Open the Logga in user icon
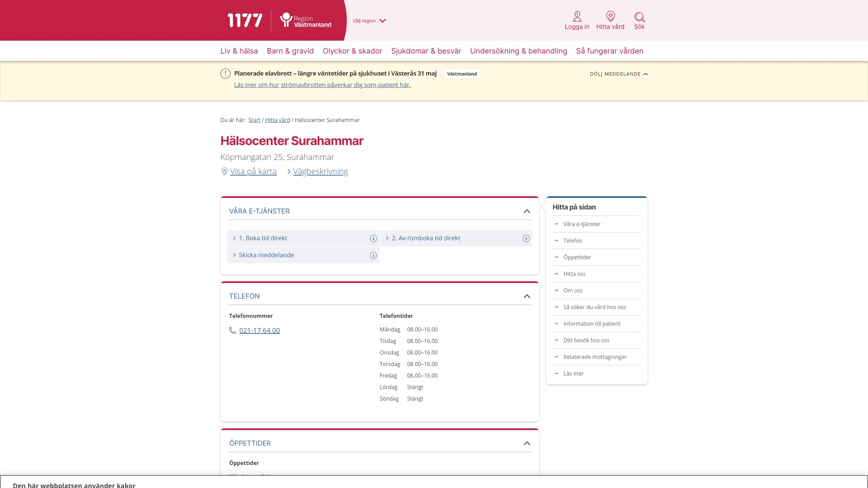Image resolution: width=868 pixels, height=488 pixels. click(577, 16)
